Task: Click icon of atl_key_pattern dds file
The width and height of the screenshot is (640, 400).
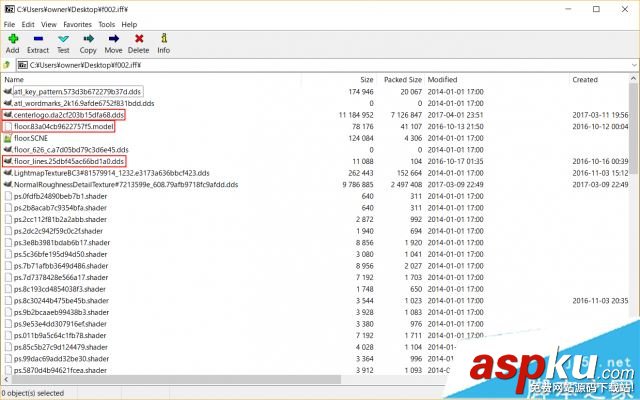Action: tap(8, 91)
